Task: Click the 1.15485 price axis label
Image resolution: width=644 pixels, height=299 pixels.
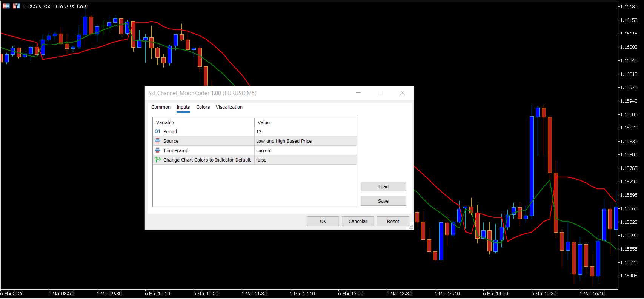Action: [x=629, y=276]
